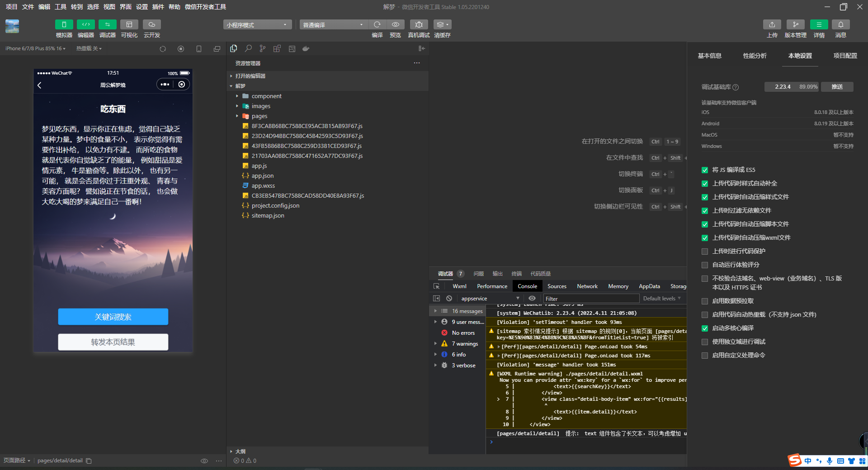Image resolution: width=868 pixels, height=470 pixels.
Task: Click the compile refresh icon
Action: (x=377, y=24)
